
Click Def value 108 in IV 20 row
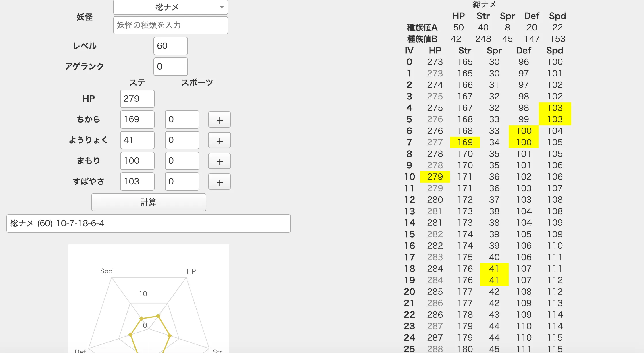[x=524, y=292]
